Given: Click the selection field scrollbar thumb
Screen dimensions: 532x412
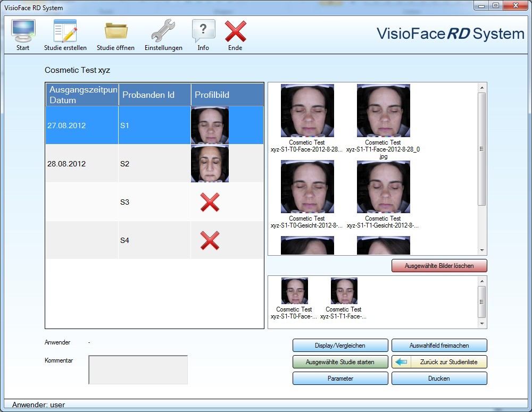Looking at the screenshot, I should click(x=482, y=302).
